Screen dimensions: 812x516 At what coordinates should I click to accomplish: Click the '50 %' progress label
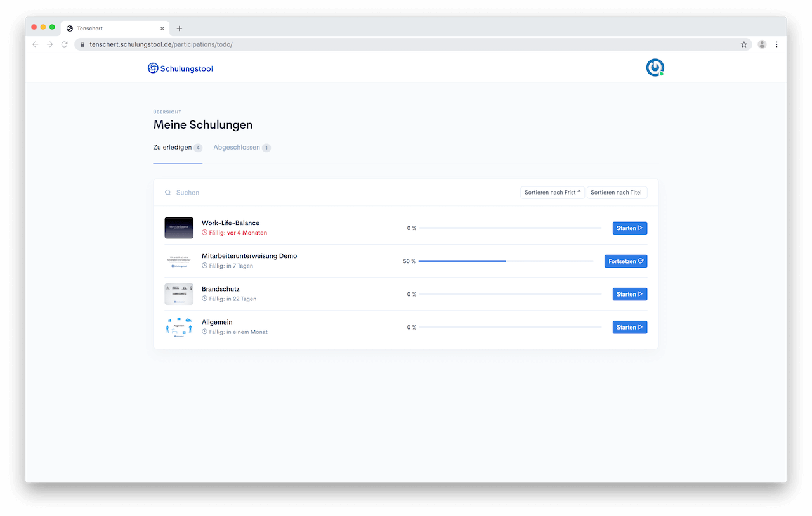(x=409, y=261)
